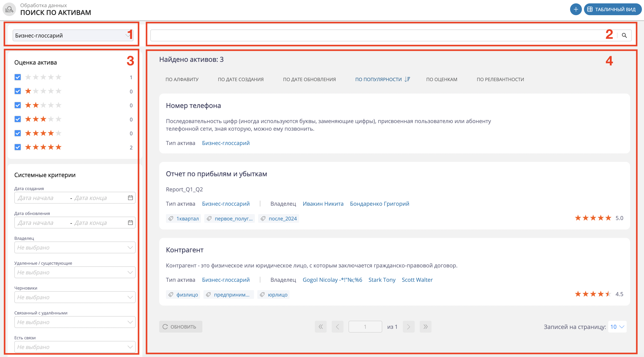Screen dimensions: 644x357
Task: Expand the Связанный с удалёнными dropdown
Action: point(75,322)
